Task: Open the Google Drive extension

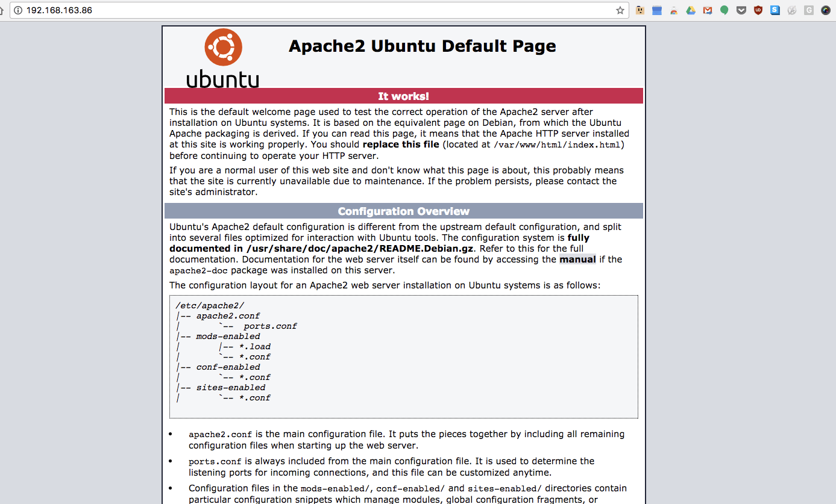Action: pos(691,10)
